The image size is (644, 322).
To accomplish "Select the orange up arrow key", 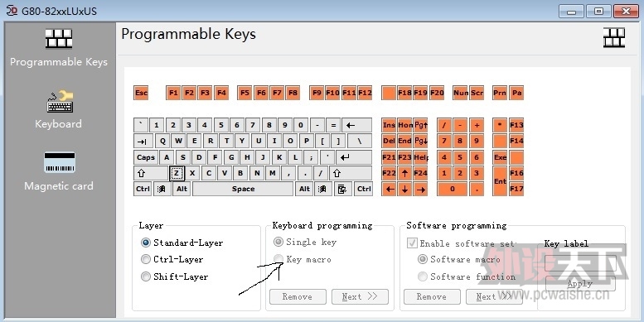I will coord(404,173).
